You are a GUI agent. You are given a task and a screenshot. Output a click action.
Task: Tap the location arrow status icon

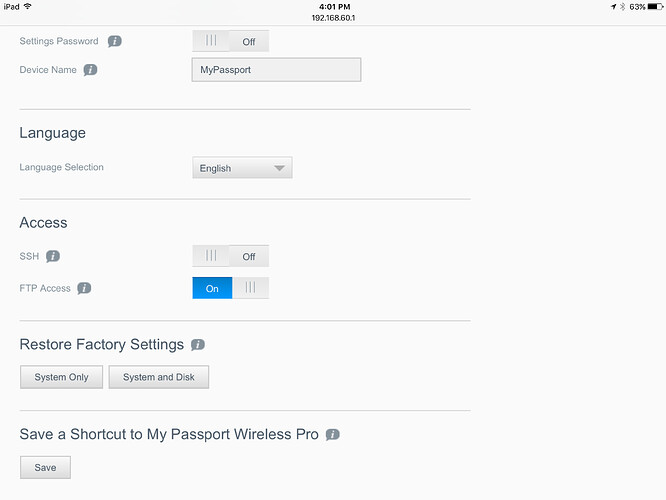(613, 7)
